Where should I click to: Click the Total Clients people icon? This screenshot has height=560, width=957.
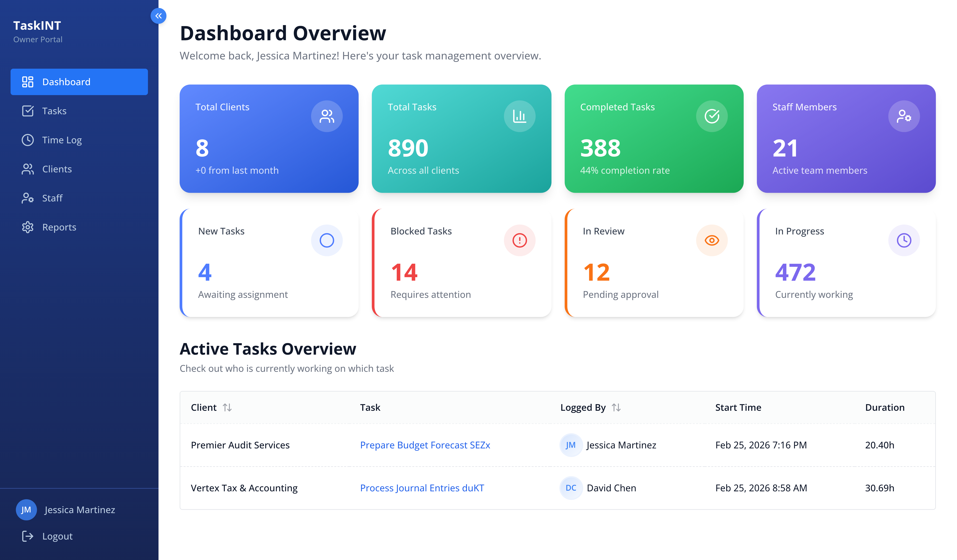pos(327,116)
